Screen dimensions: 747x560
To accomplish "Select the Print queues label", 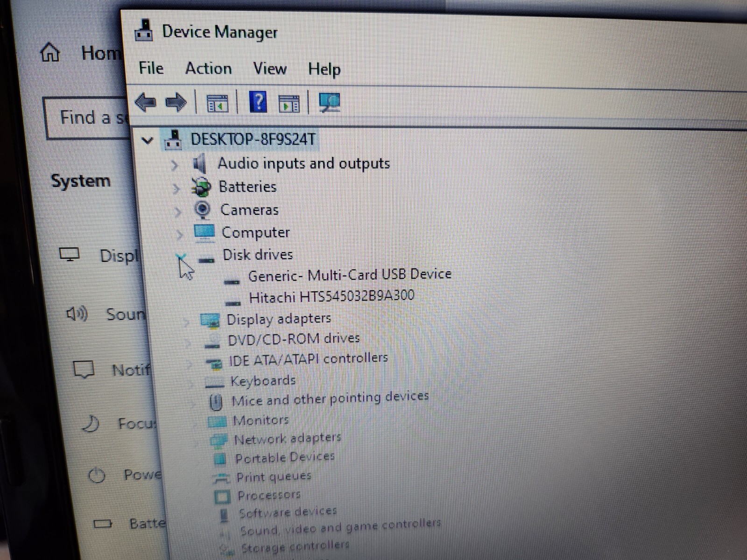I will pos(274,476).
